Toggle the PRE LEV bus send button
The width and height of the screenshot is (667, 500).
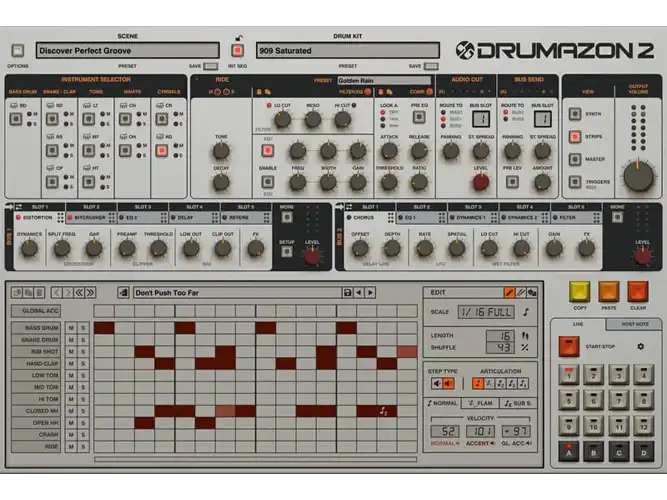pyautogui.click(x=512, y=182)
